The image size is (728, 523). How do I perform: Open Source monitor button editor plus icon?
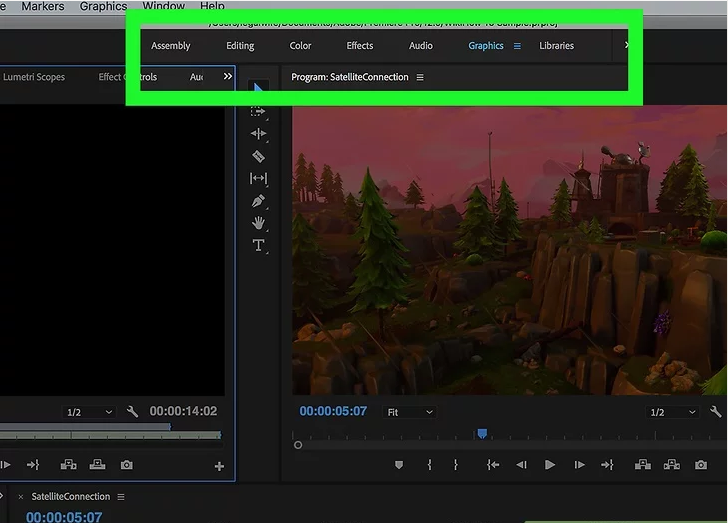pyautogui.click(x=220, y=466)
